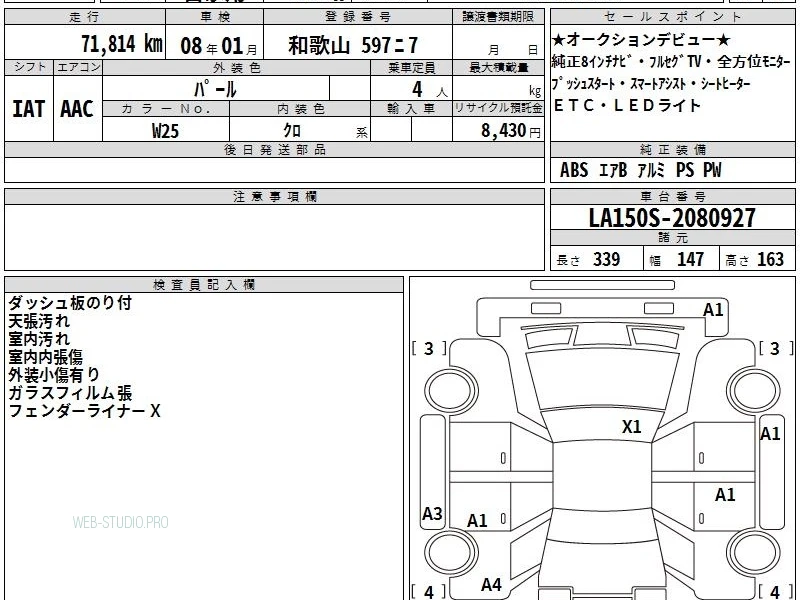Click the 乗車定員 header
Viewport: 800px width, 600px height.
point(411,67)
